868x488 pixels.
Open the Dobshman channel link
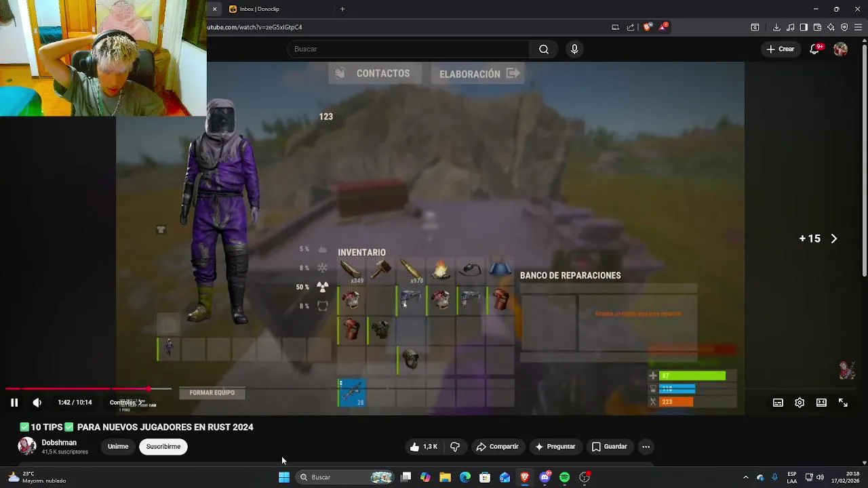(x=59, y=443)
